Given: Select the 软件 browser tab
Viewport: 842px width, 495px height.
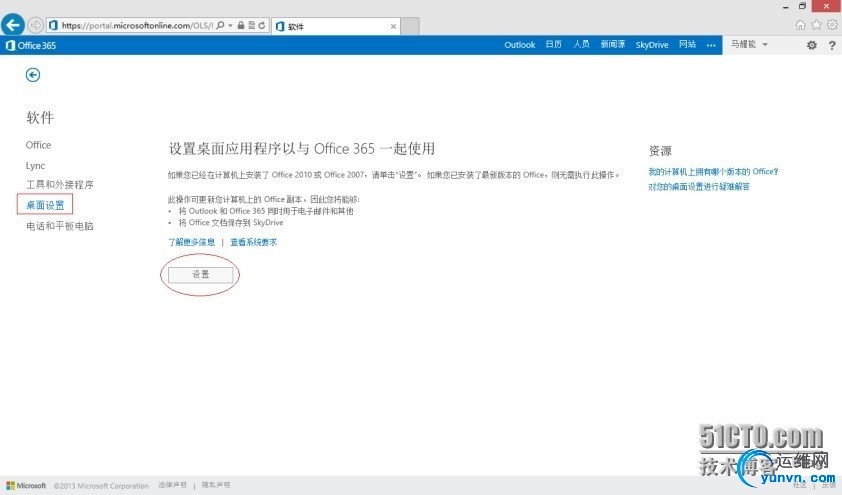Looking at the screenshot, I should [336, 26].
